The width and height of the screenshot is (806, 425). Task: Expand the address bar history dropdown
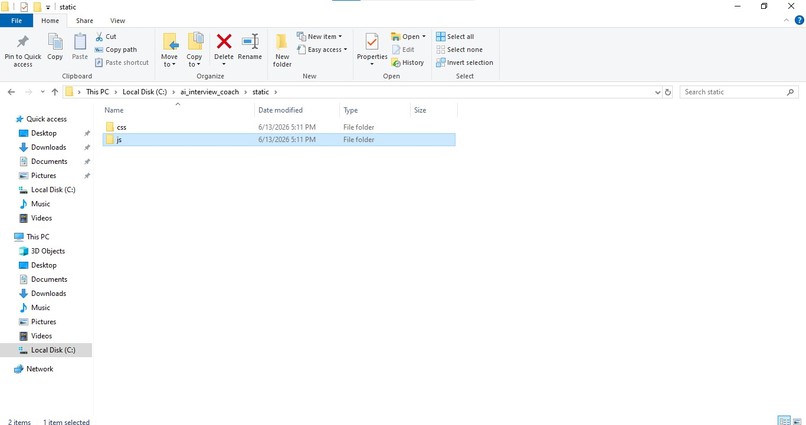(657, 92)
